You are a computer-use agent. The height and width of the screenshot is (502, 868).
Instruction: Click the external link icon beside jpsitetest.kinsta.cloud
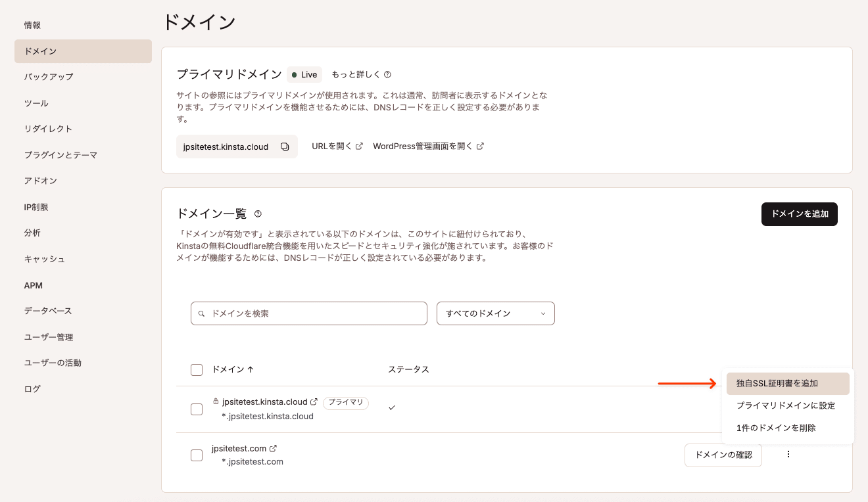click(315, 401)
